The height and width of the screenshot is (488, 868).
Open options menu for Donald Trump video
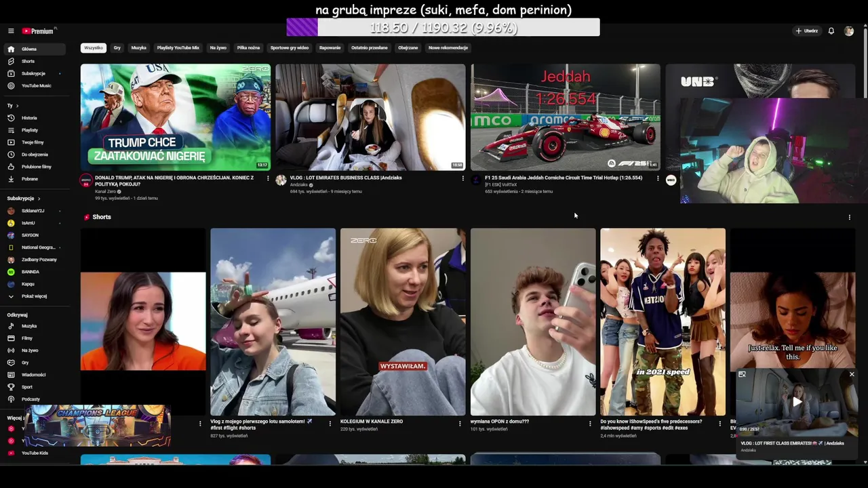point(268,178)
